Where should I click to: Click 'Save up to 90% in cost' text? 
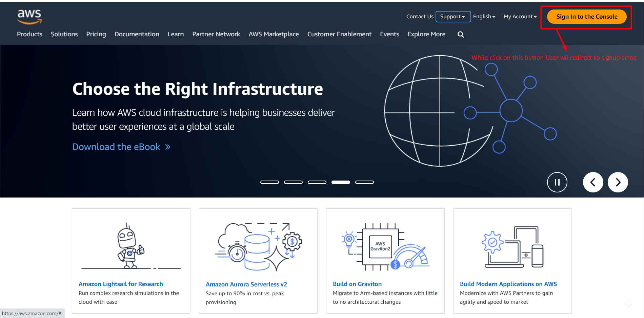[x=245, y=298]
